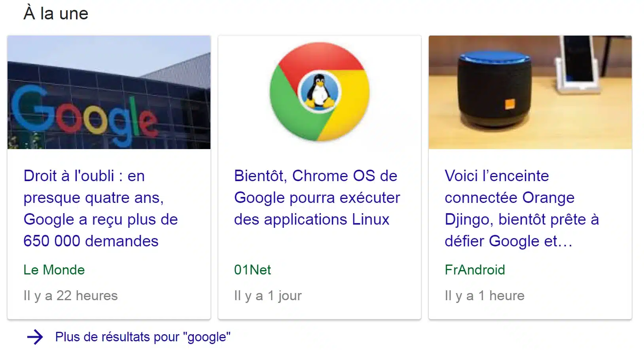644x350 pixels.
Task: Open Voici l'enceinte connectée Orange Djingo headline
Action: point(522,208)
